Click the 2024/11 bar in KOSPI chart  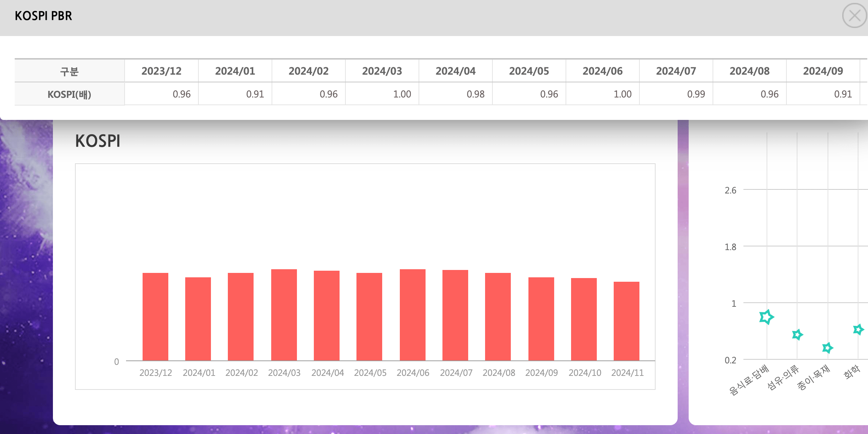pyautogui.click(x=627, y=321)
